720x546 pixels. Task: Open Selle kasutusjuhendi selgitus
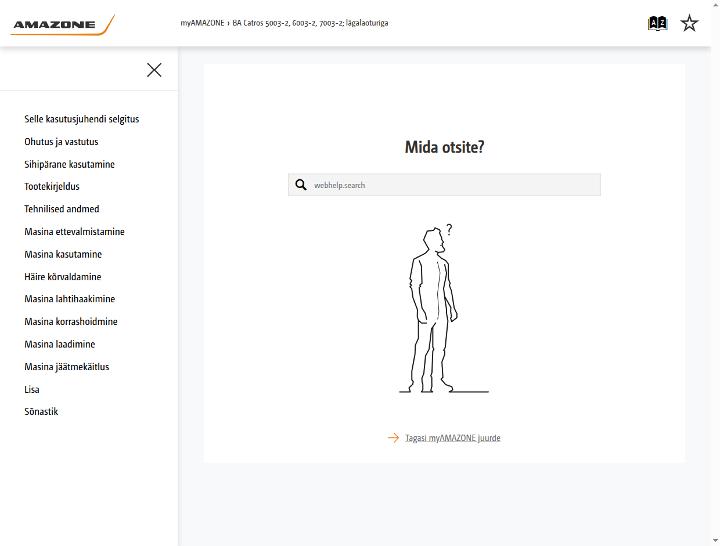tap(82, 119)
